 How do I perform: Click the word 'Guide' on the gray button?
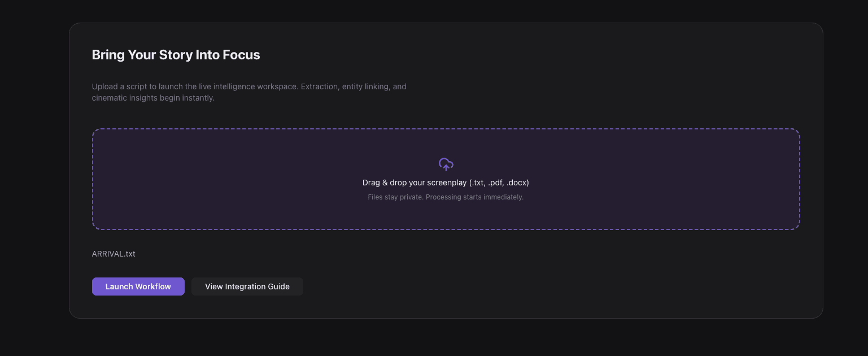(278, 286)
